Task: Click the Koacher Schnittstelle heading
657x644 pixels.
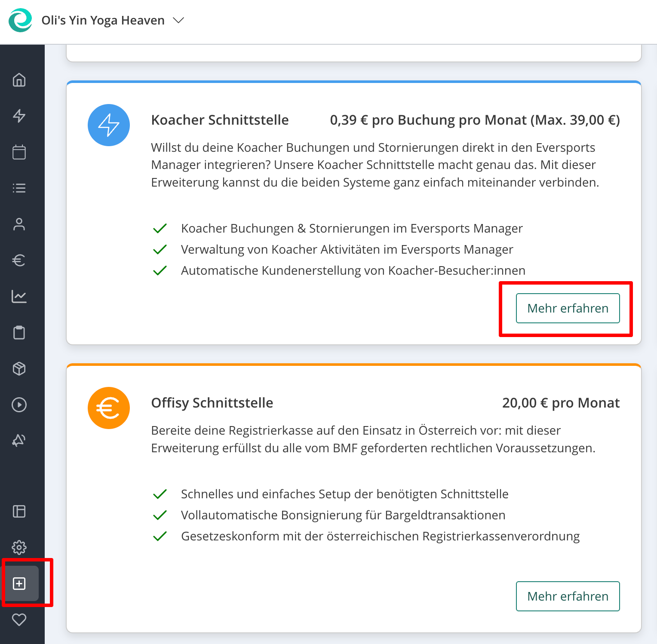Action: tap(220, 120)
